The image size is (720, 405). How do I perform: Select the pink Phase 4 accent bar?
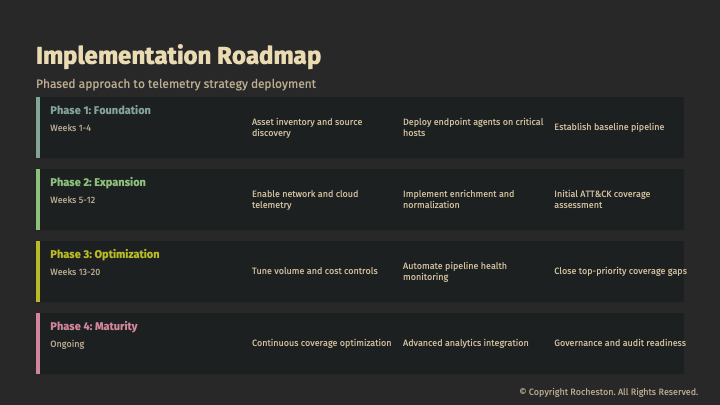point(38,343)
